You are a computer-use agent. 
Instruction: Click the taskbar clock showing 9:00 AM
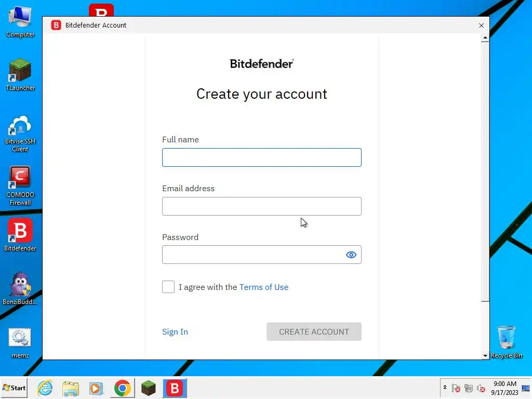click(504, 388)
